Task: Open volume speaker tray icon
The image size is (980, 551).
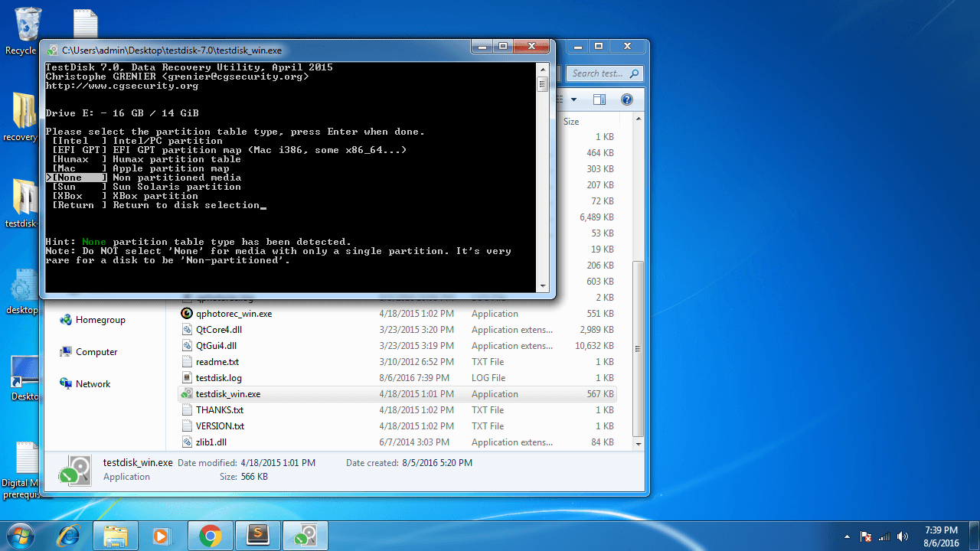Action: tap(902, 536)
